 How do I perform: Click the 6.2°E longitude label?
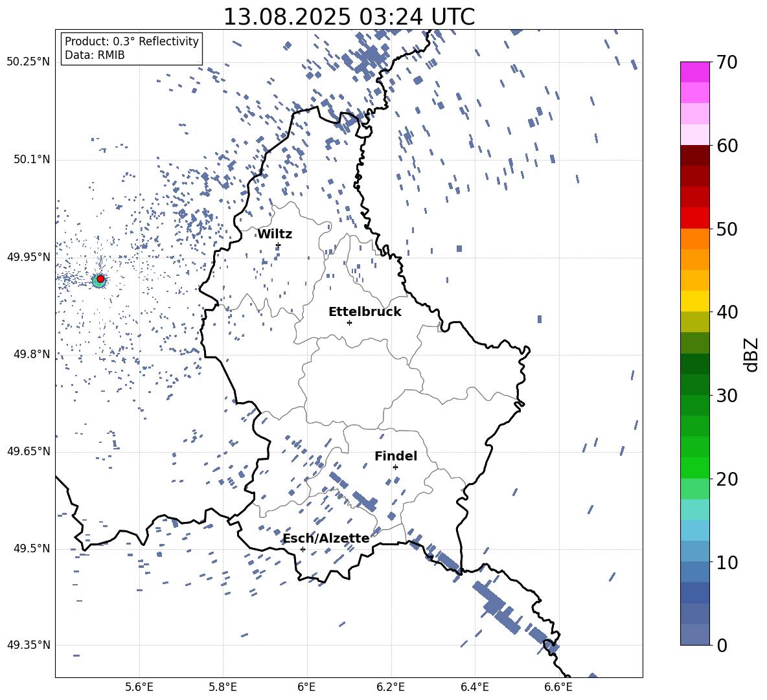[391, 687]
